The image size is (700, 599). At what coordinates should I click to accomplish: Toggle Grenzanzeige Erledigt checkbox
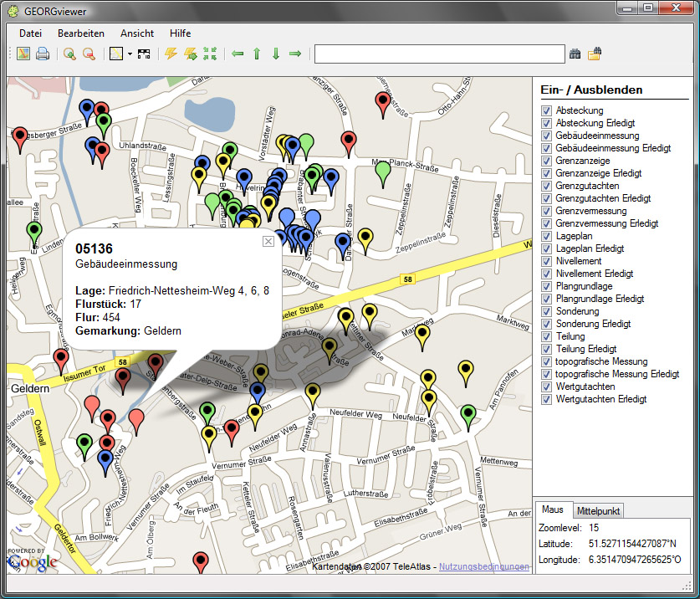(546, 173)
